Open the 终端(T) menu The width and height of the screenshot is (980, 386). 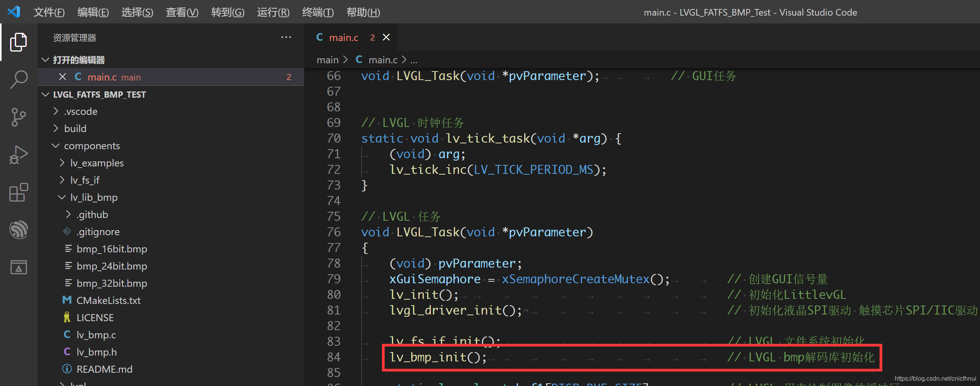point(318,13)
